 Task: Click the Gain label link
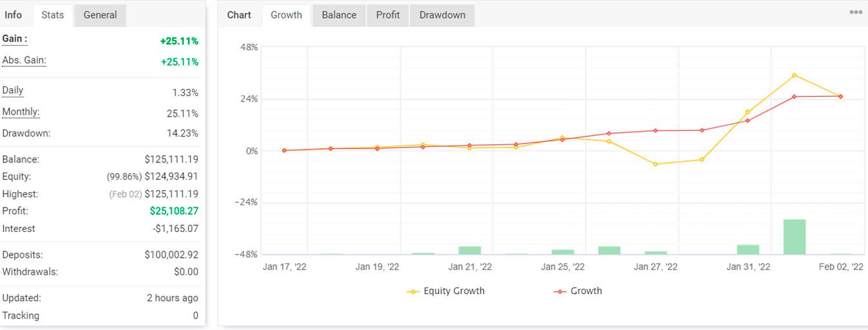(x=14, y=39)
